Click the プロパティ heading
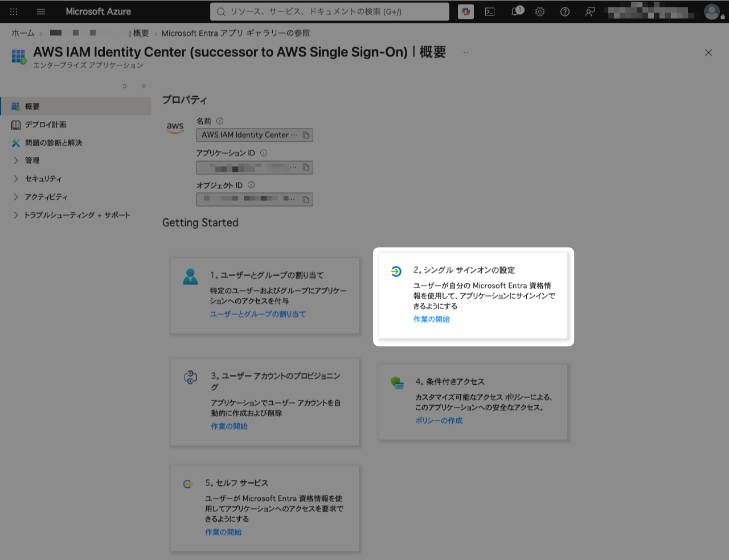This screenshot has height=560, width=729. pyautogui.click(x=185, y=100)
